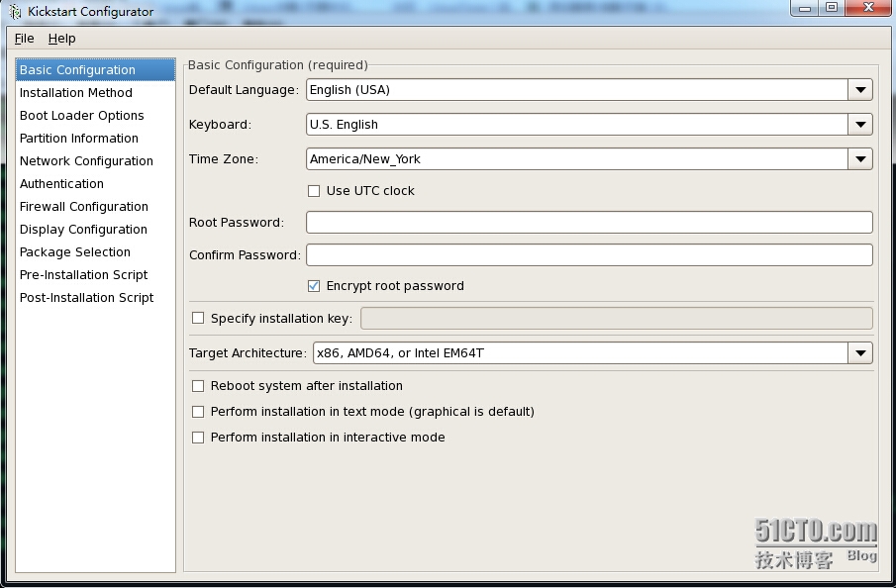Image resolution: width=896 pixels, height=588 pixels.
Task: Open the Authentication section
Action: pos(95,184)
